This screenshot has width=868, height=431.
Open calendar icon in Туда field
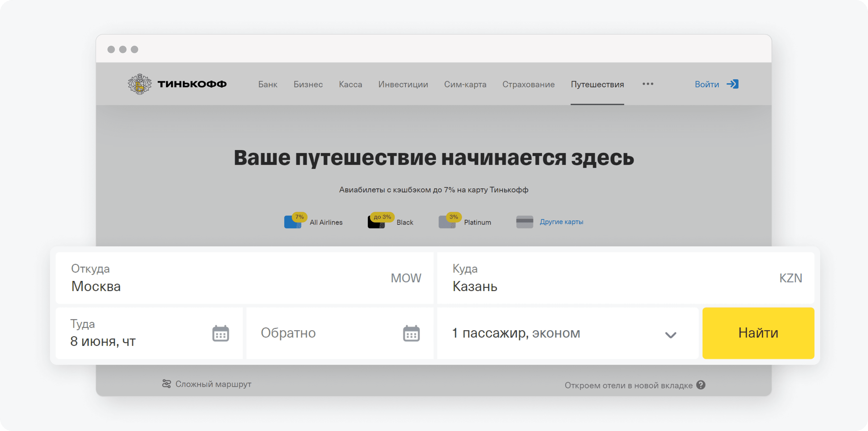click(220, 333)
